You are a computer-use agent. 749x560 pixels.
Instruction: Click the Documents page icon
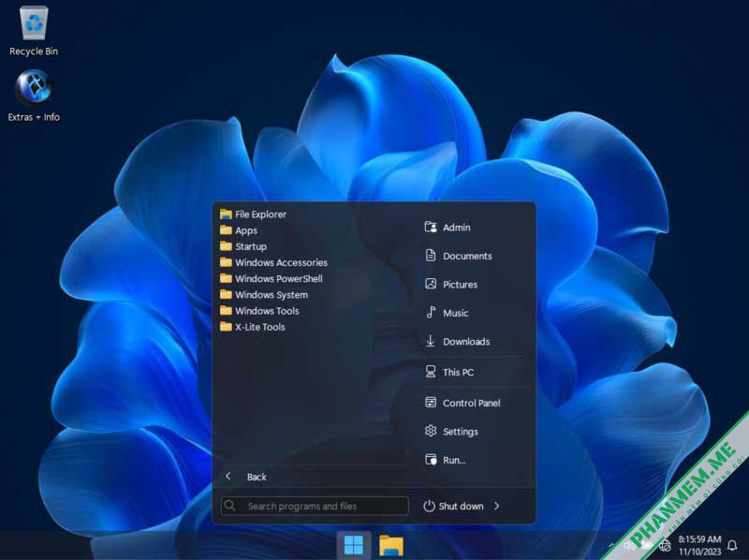tap(431, 255)
